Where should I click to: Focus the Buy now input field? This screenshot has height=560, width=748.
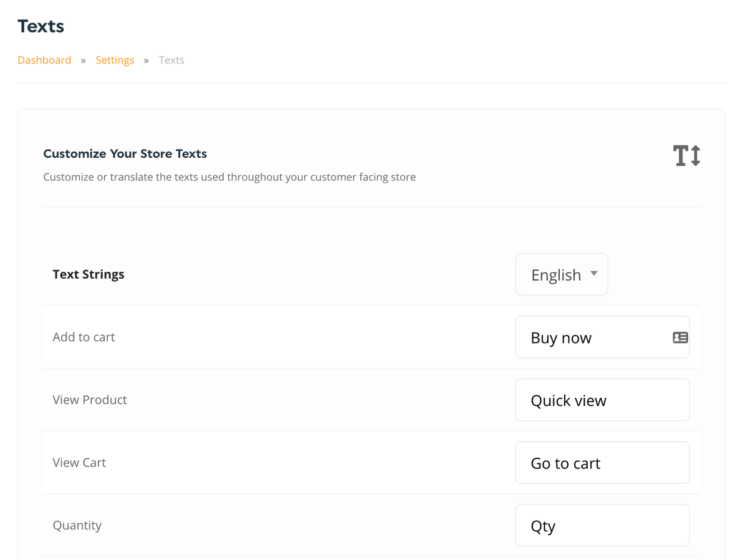[x=602, y=337]
